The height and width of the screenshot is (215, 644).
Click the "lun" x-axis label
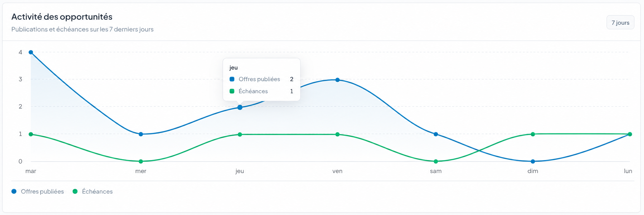tap(628, 171)
